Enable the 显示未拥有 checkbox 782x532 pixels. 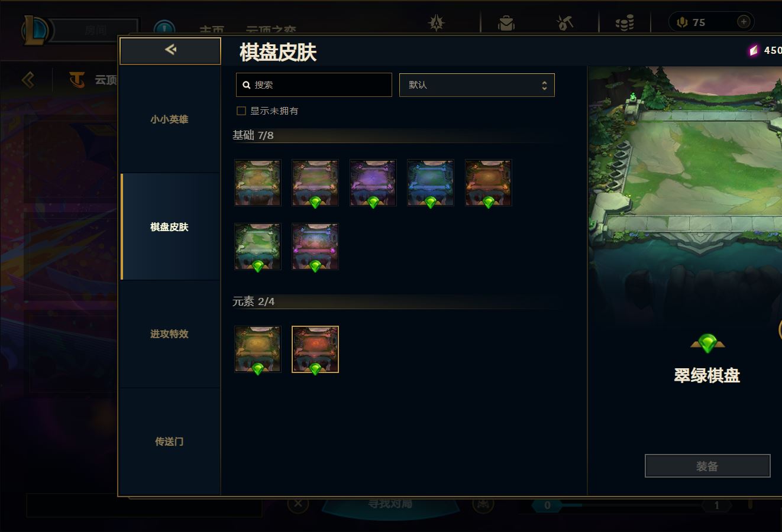coord(241,111)
